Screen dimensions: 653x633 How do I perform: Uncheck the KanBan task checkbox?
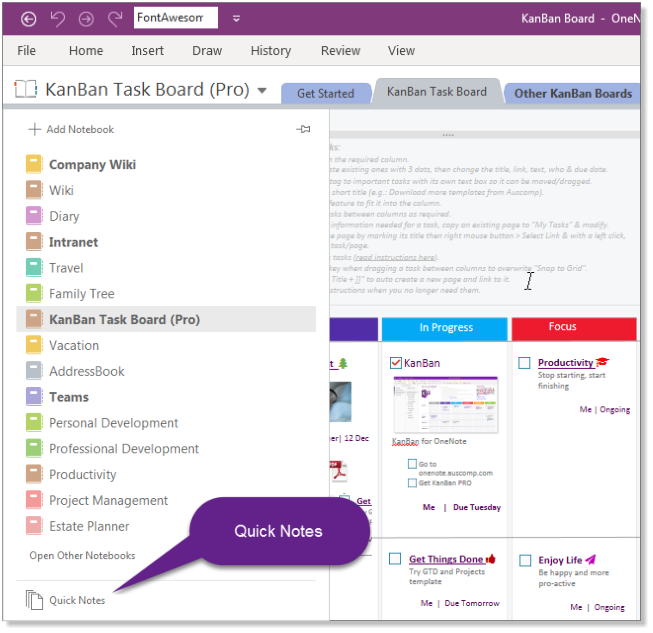coord(396,363)
